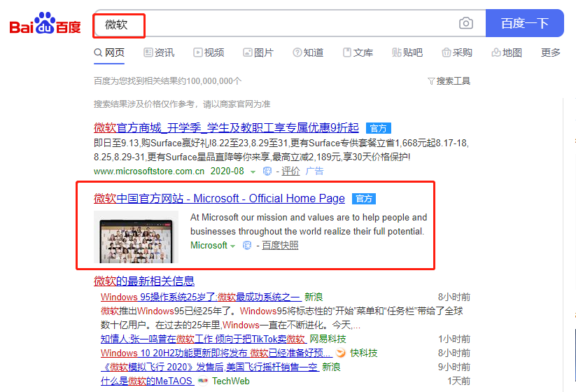Image resolution: width=576 pixels, height=392 pixels.
Task: Click the funnel icon for 搜索工具
Action: coord(431,81)
